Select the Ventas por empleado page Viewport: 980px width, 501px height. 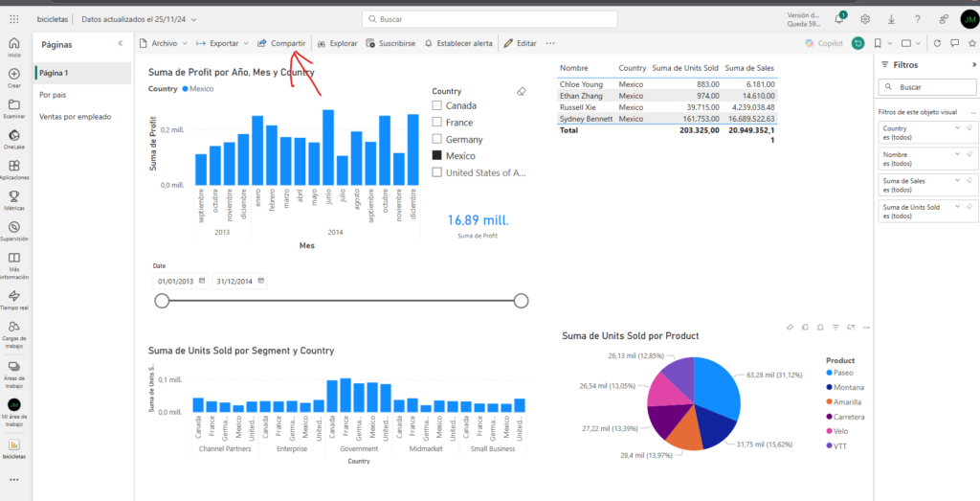[x=75, y=117]
